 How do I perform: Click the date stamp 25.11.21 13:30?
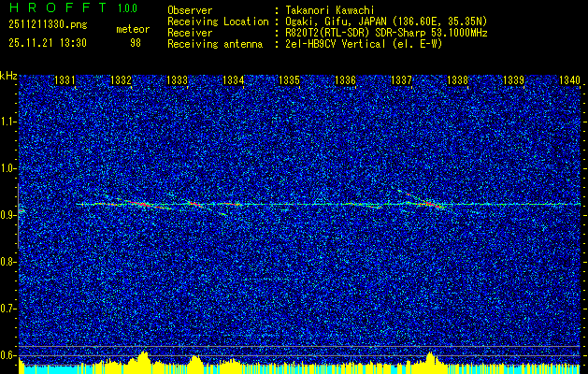(x=48, y=43)
